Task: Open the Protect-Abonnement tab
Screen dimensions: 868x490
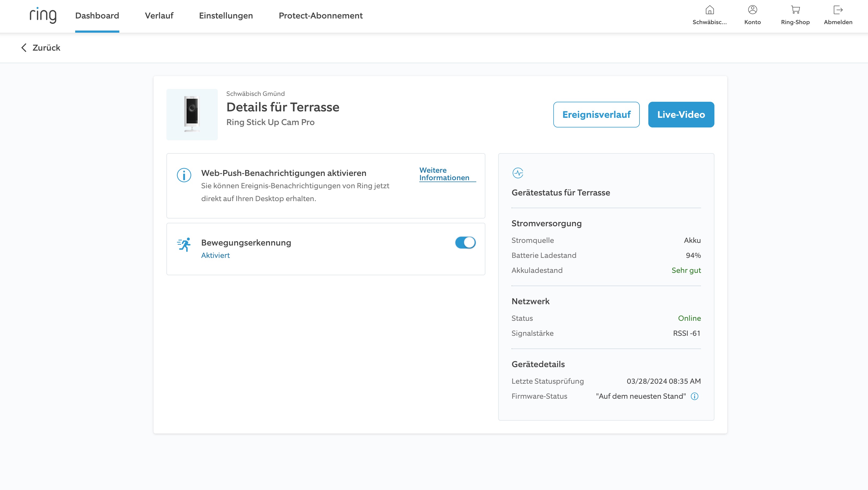Action: pyautogui.click(x=321, y=16)
